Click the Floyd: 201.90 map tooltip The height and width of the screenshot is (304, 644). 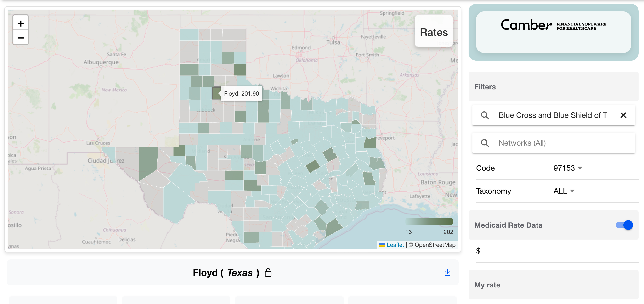click(241, 94)
